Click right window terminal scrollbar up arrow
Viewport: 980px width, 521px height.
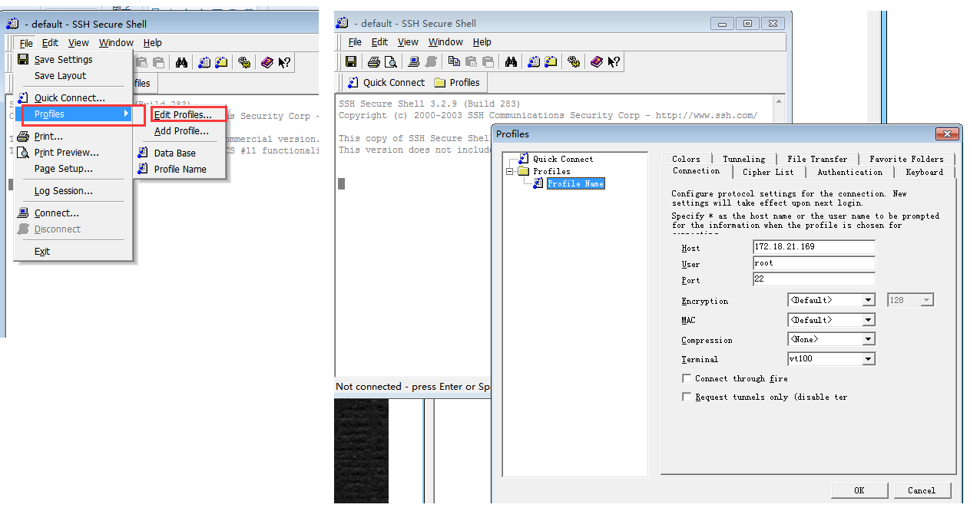[x=780, y=101]
